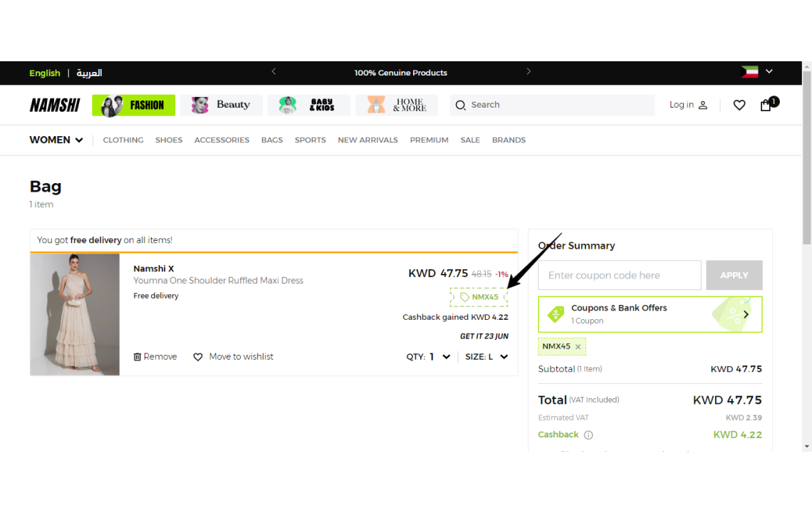Click the APPLY coupon button
812x513 pixels.
[x=734, y=275]
